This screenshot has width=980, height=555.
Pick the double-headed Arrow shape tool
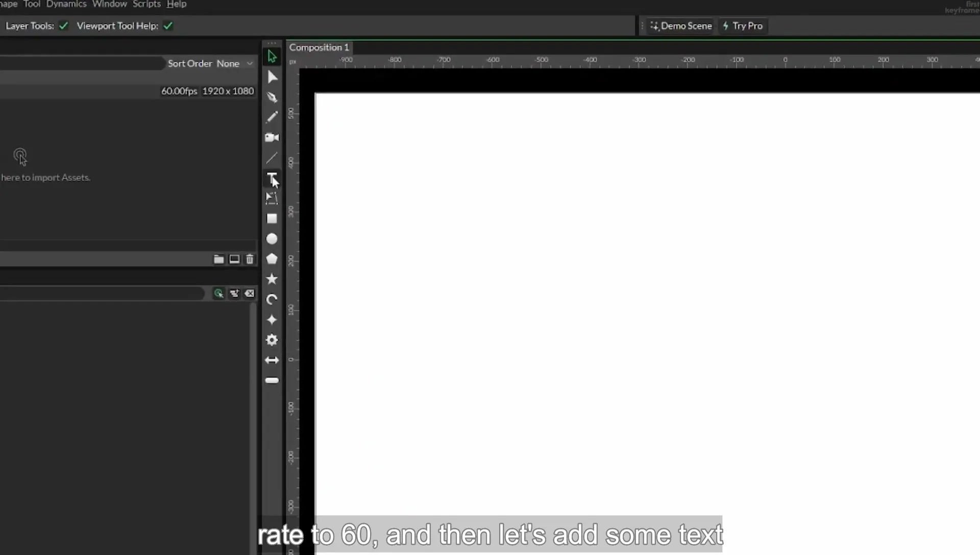pos(272,360)
